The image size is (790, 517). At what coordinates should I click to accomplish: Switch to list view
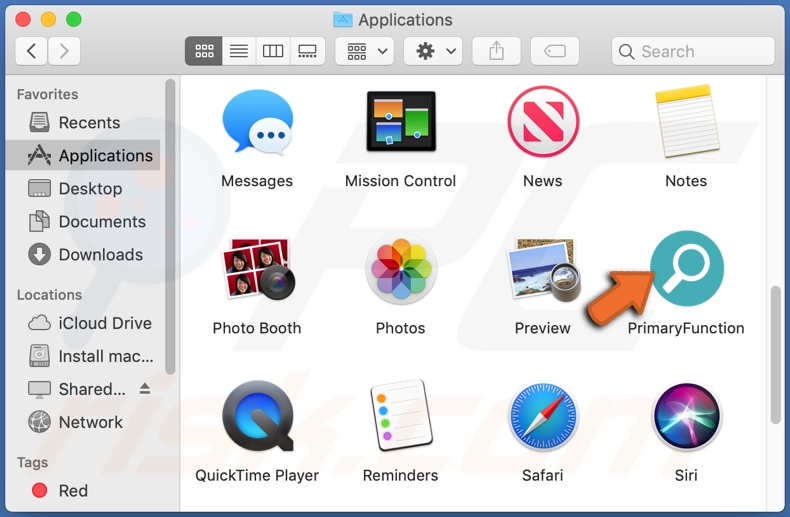point(239,51)
